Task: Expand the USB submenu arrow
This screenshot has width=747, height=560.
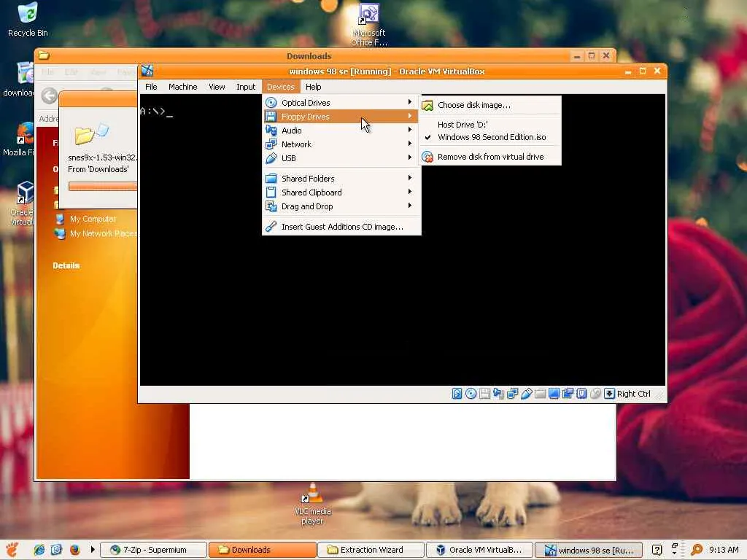Action: (x=410, y=157)
